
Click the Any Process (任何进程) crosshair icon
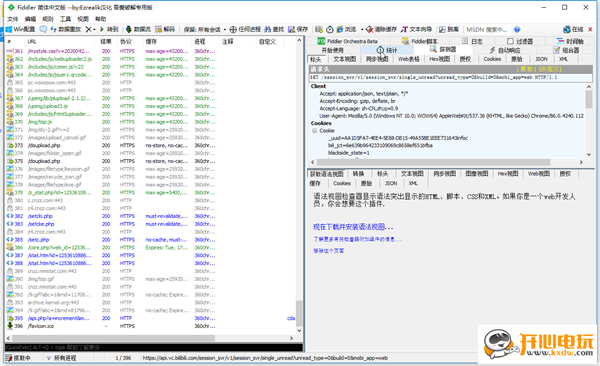[233, 29]
